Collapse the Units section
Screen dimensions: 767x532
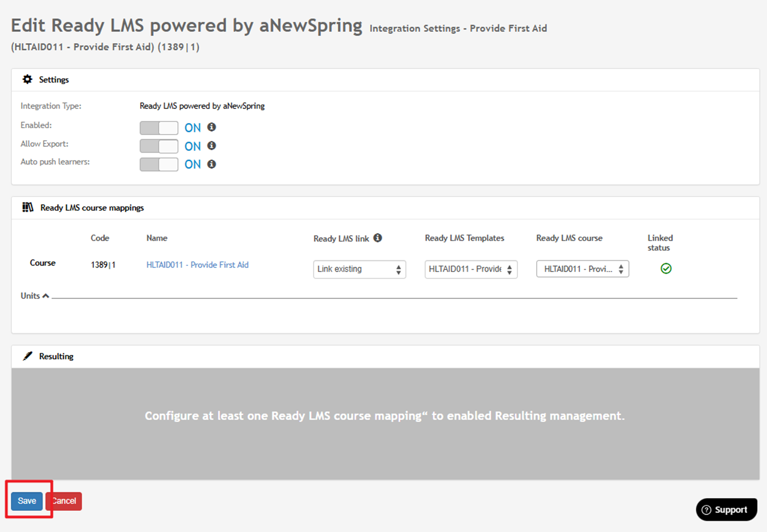click(35, 296)
